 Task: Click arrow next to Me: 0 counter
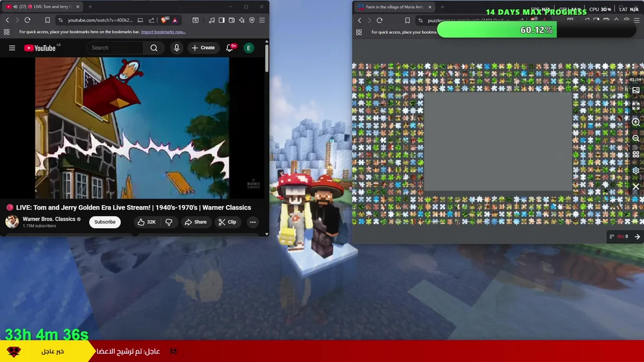point(637,237)
